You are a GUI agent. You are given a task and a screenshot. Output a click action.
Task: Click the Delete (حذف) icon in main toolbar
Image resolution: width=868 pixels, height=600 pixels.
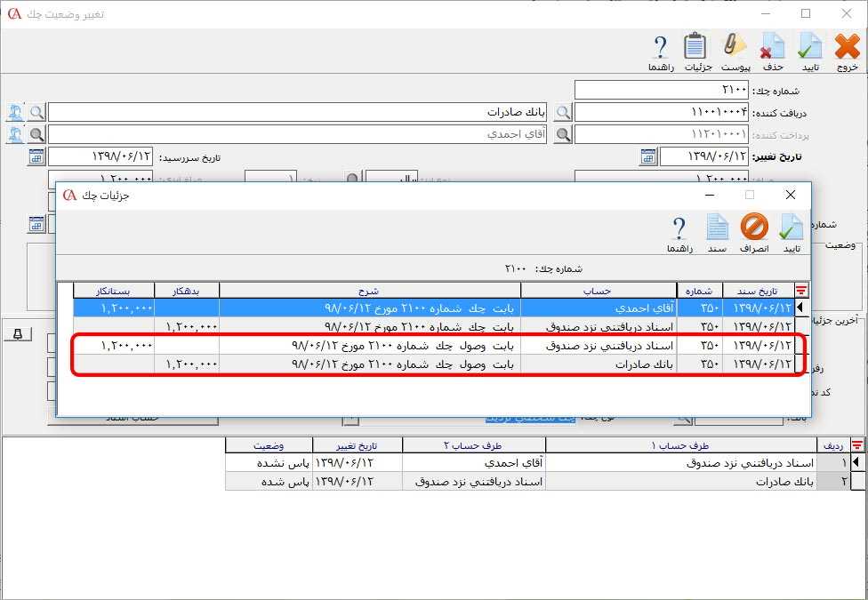point(772,52)
